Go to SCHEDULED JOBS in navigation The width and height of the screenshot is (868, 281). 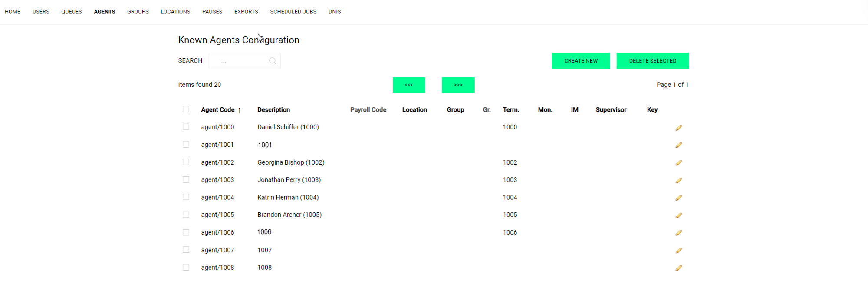(293, 12)
